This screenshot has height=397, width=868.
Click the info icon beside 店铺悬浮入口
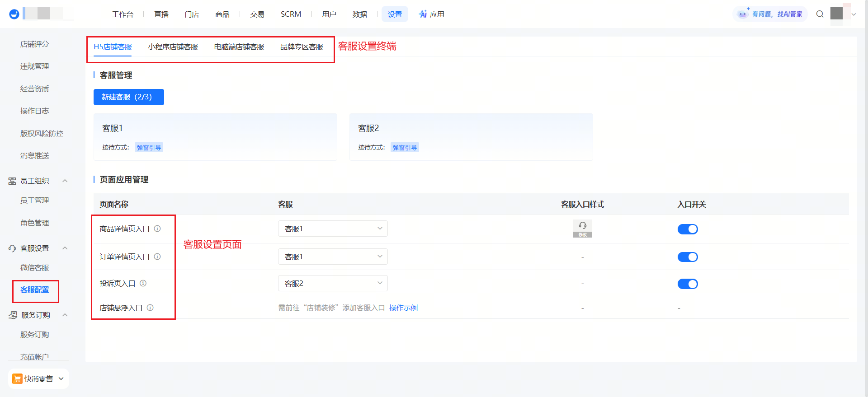point(150,308)
